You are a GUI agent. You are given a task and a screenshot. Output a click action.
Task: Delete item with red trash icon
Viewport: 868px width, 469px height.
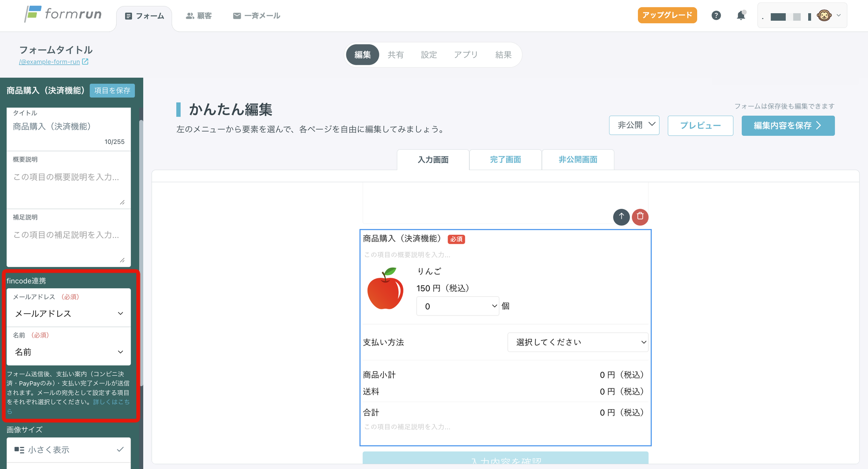point(640,217)
